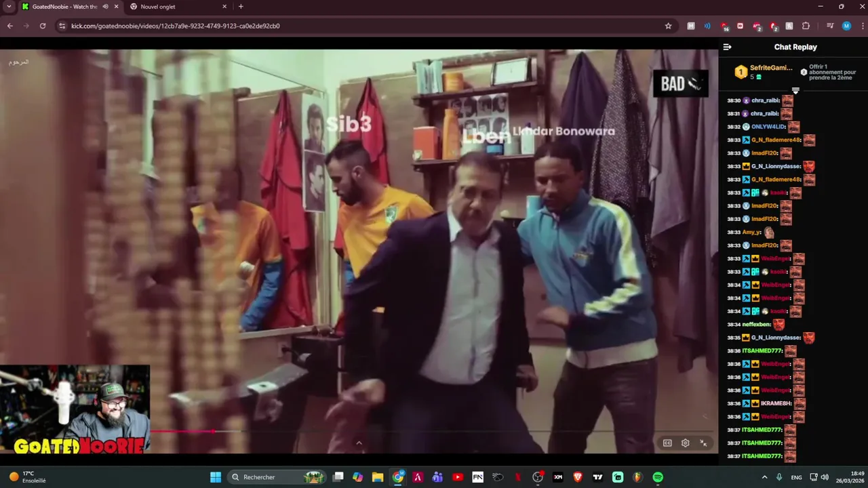Screen dimensions: 868x488
Task: Open Spotify from the taskbar
Action: [x=658, y=477]
